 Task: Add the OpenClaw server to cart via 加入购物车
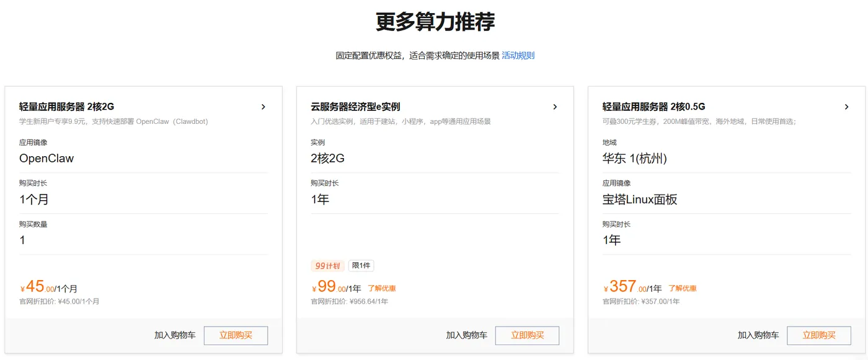[175, 335]
